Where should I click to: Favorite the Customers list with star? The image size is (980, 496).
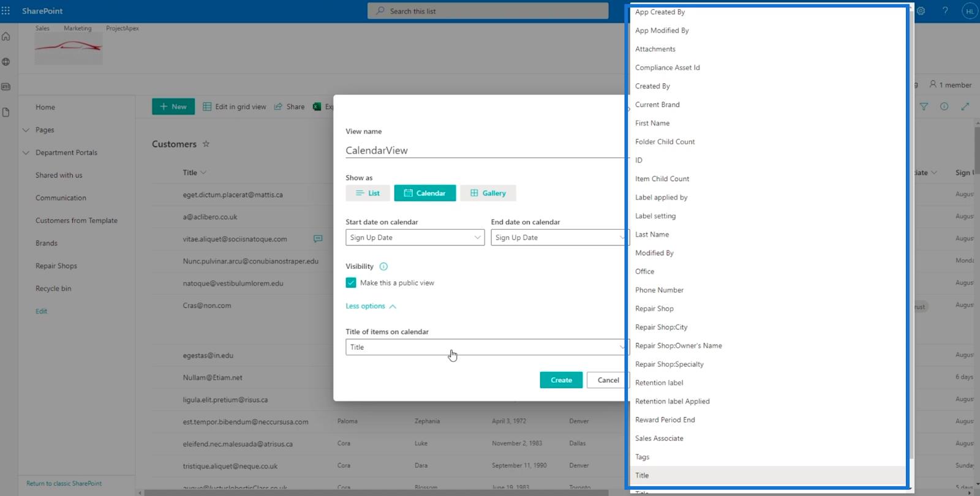206,144
